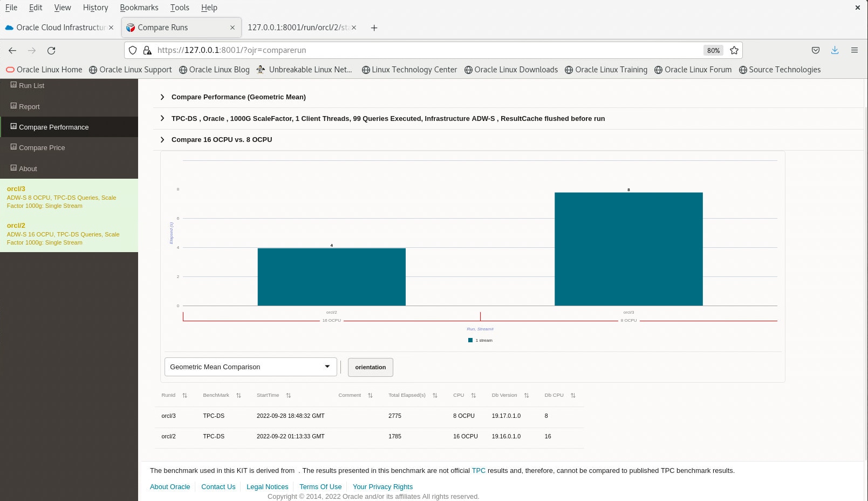
Task: Sort table by Comment arrows
Action: [x=370, y=396]
